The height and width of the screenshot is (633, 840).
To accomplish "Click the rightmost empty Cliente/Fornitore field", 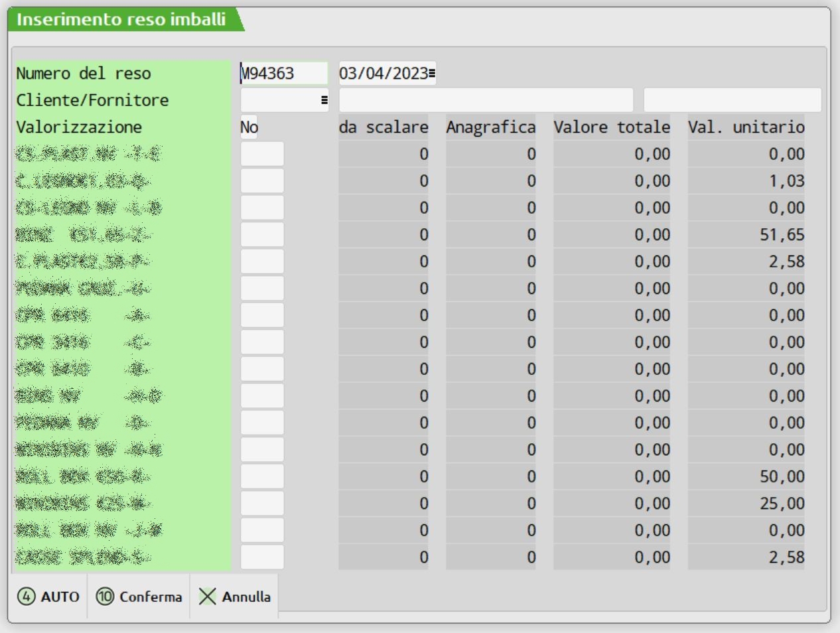I will click(732, 100).
